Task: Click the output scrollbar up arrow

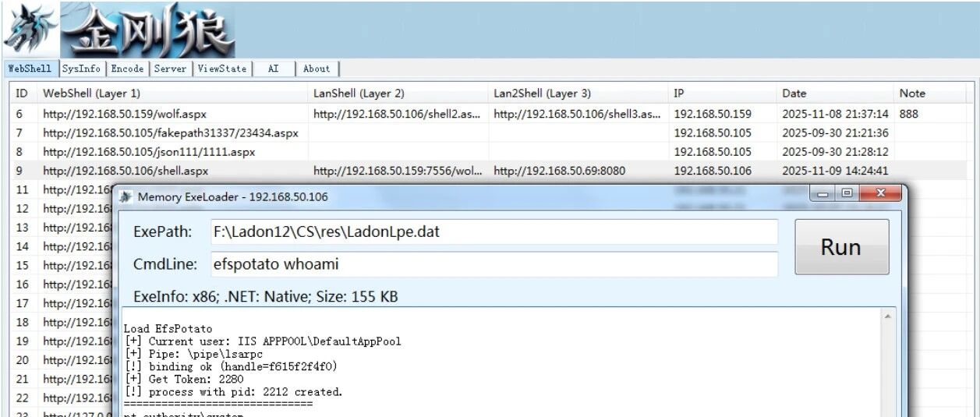Action: [887, 316]
